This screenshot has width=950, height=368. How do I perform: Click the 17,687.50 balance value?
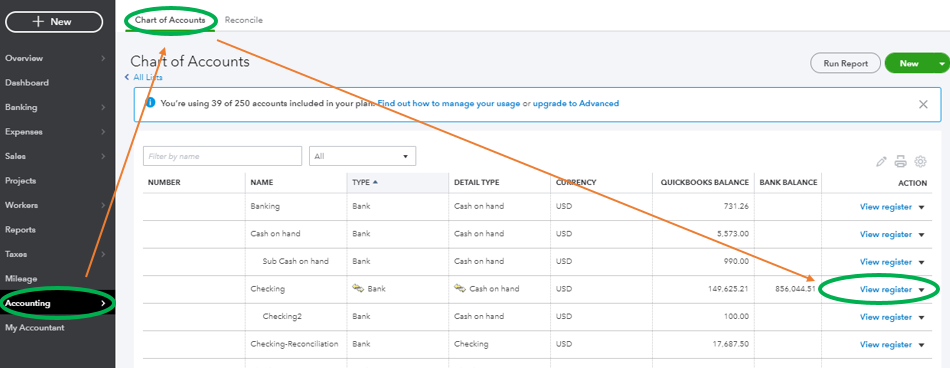click(732, 344)
